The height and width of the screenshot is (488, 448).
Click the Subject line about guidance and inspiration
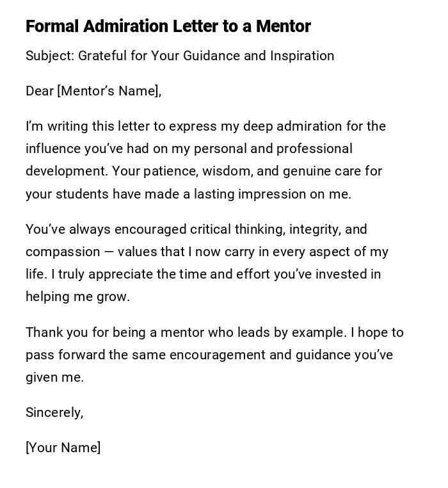click(x=180, y=56)
